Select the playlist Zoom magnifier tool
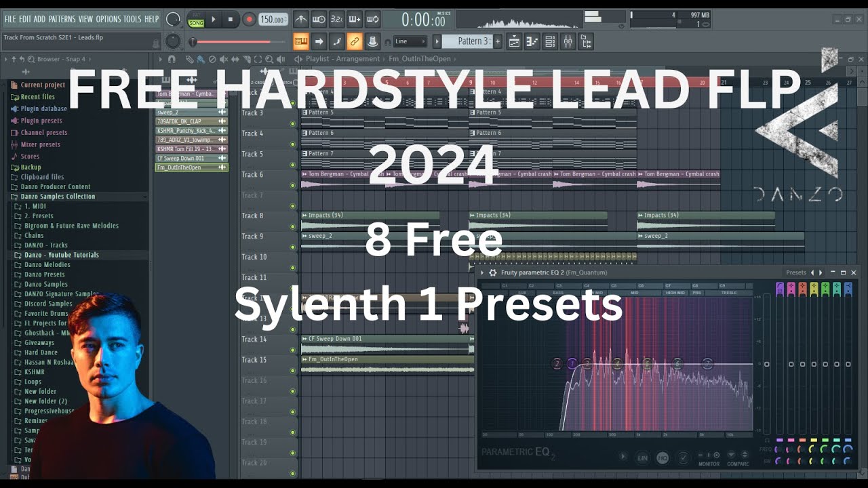 coord(270,60)
